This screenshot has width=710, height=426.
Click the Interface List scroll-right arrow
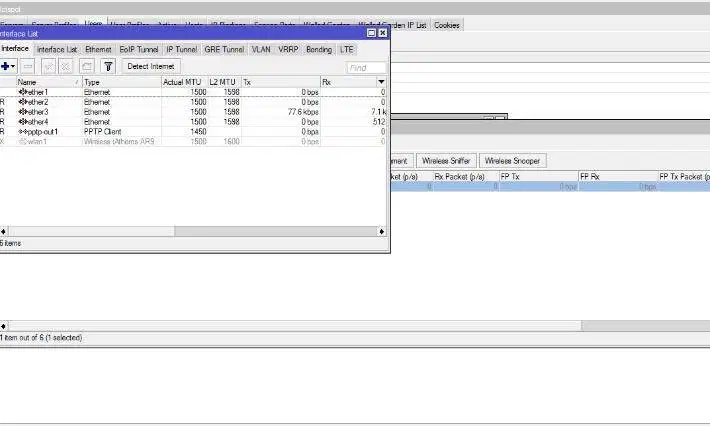(382, 231)
